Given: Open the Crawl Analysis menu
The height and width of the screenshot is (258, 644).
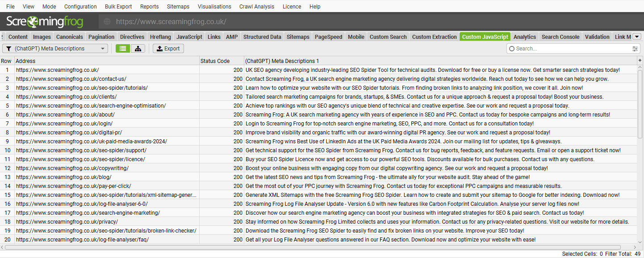Looking at the screenshot, I should [257, 7].
